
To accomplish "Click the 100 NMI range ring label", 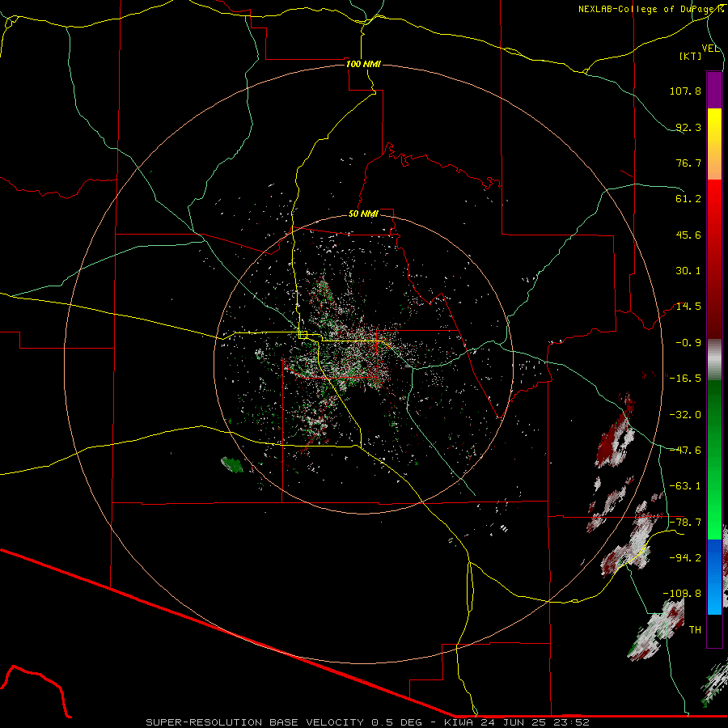I will (363, 64).
